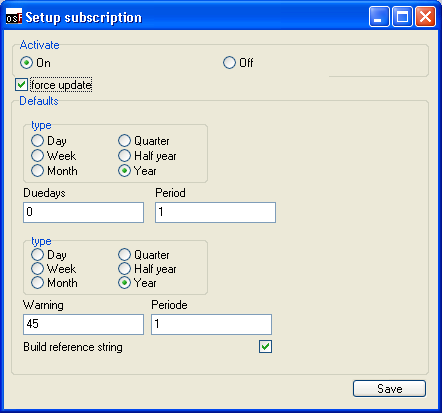Click into the Period input field
Screen dimensions: 443x414
pyautogui.click(x=215, y=212)
